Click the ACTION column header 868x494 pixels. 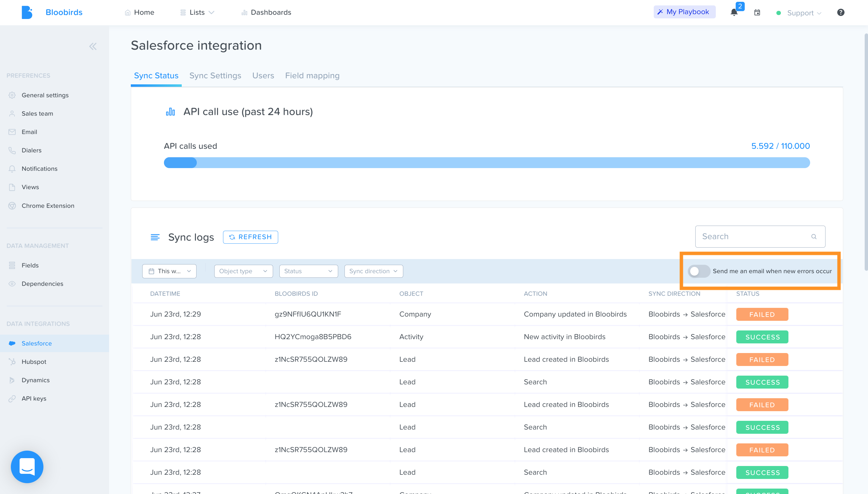click(535, 294)
